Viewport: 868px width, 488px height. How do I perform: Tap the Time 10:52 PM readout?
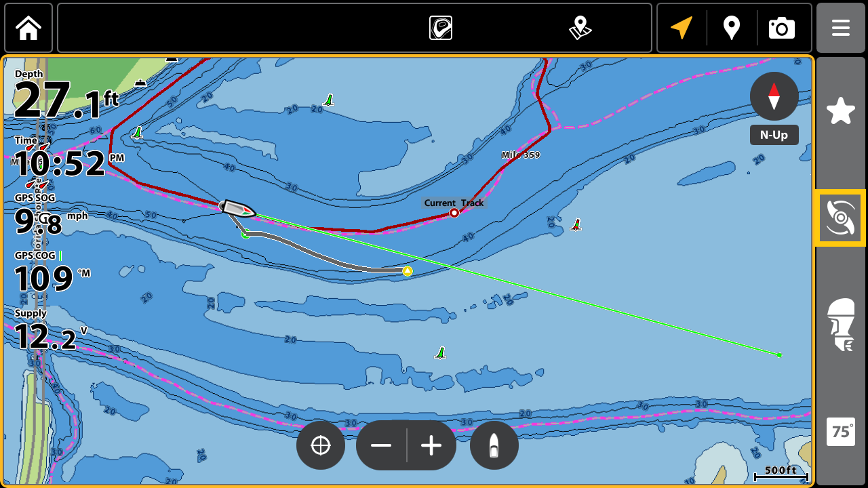[x=68, y=158]
